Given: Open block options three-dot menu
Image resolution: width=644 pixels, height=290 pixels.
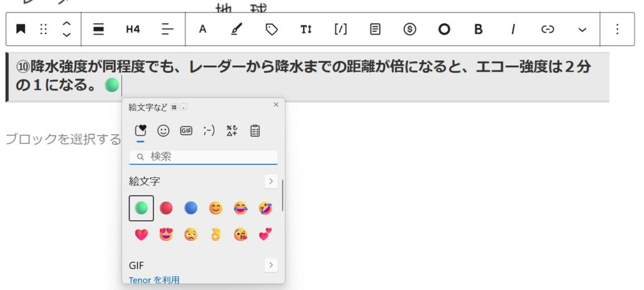Looking at the screenshot, I should [618, 29].
